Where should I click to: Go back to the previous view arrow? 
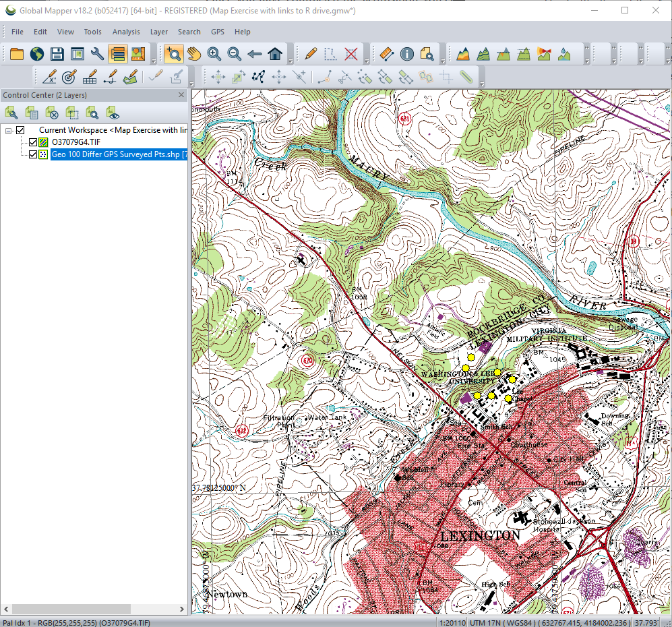point(255,54)
